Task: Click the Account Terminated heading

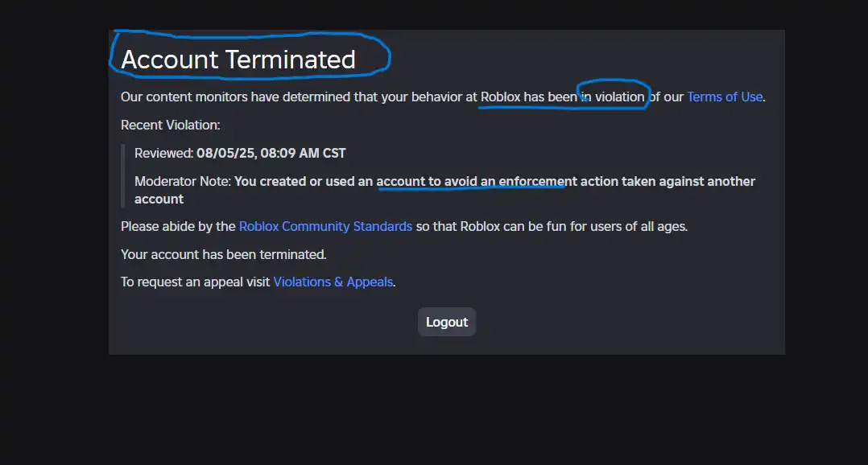Action: [238, 60]
